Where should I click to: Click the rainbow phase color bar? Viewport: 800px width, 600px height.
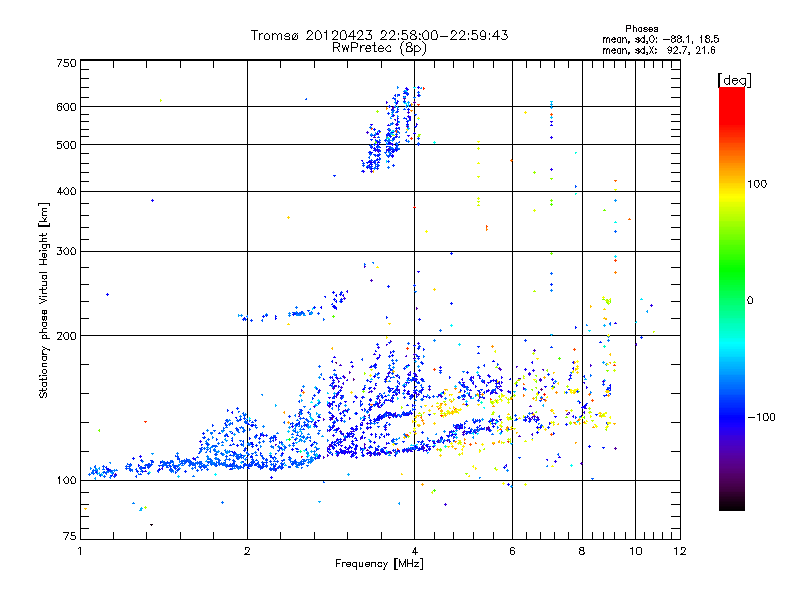(732, 298)
